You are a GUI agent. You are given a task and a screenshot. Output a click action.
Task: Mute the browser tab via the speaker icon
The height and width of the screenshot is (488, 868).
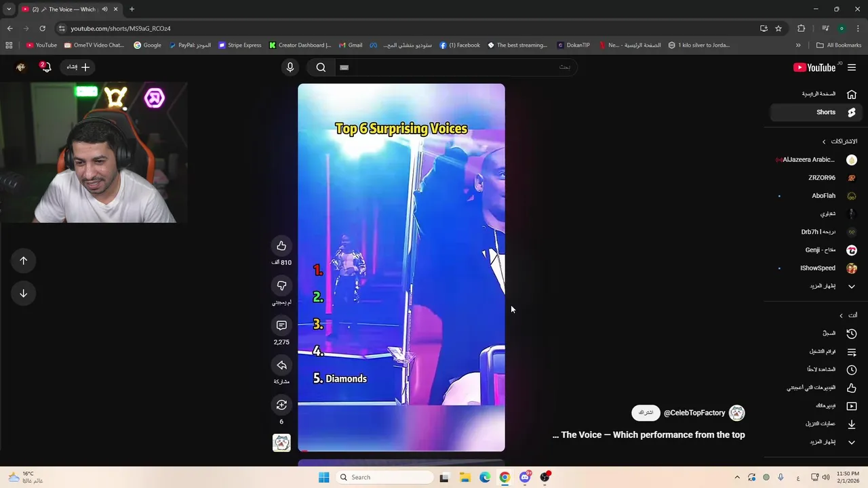click(x=104, y=9)
